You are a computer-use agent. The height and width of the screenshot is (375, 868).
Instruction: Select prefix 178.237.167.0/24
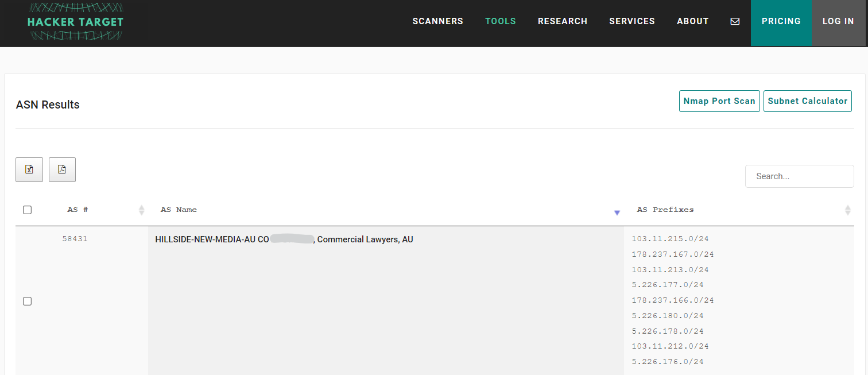click(x=673, y=254)
